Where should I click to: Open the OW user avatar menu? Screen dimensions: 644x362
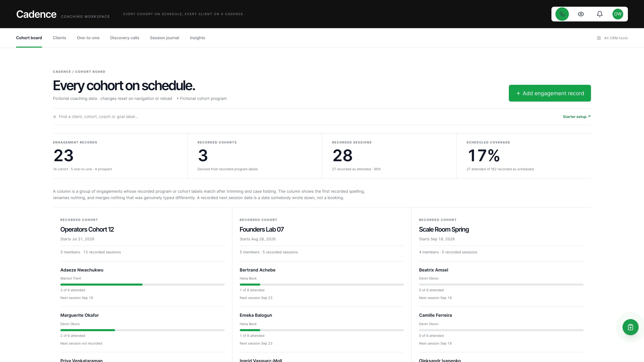coord(618,14)
